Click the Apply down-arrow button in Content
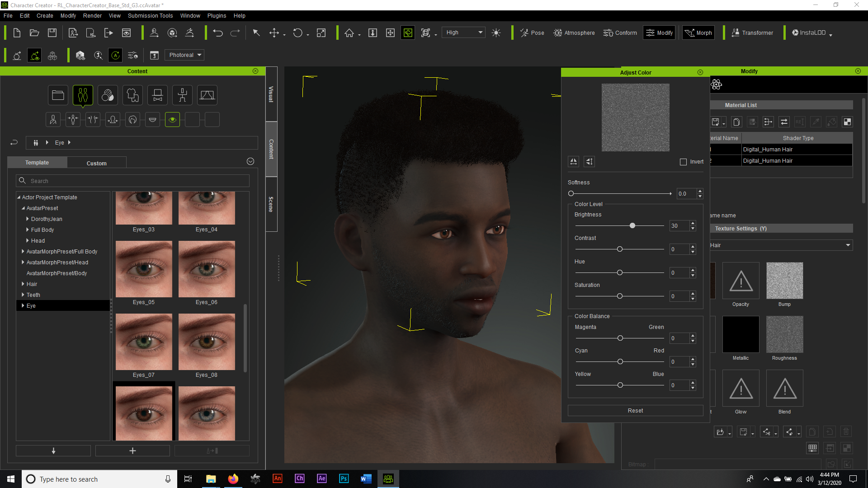This screenshot has height=488, width=868. coord(53,450)
